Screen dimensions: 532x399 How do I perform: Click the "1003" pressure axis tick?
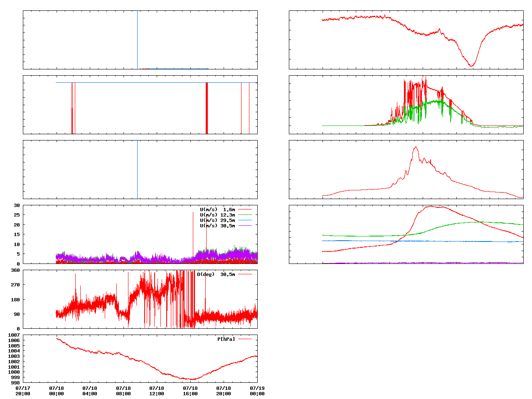click(x=14, y=356)
